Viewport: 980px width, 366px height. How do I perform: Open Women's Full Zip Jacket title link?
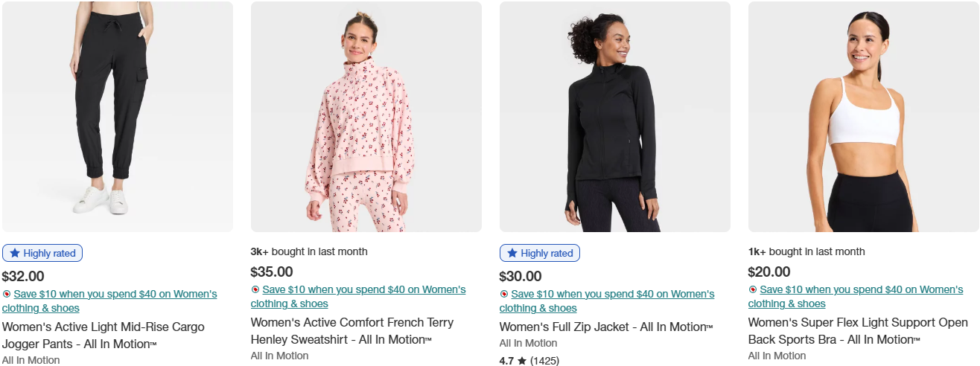[605, 327]
